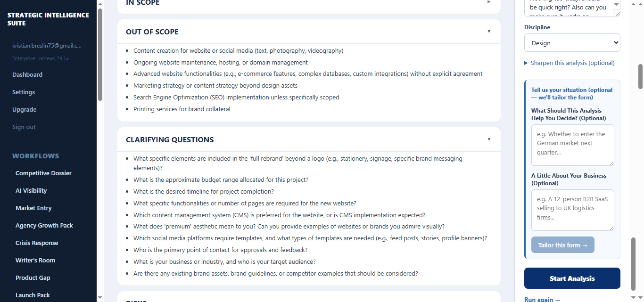Open the Competitive Dossier workflow
Image resolution: width=644 pixels, height=302 pixels.
(x=43, y=173)
